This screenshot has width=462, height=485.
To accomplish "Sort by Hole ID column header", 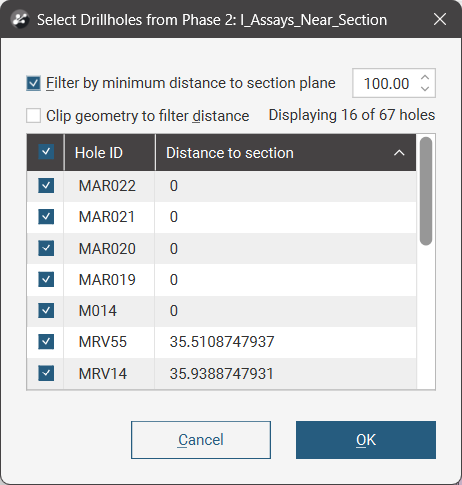I will 110,153.
